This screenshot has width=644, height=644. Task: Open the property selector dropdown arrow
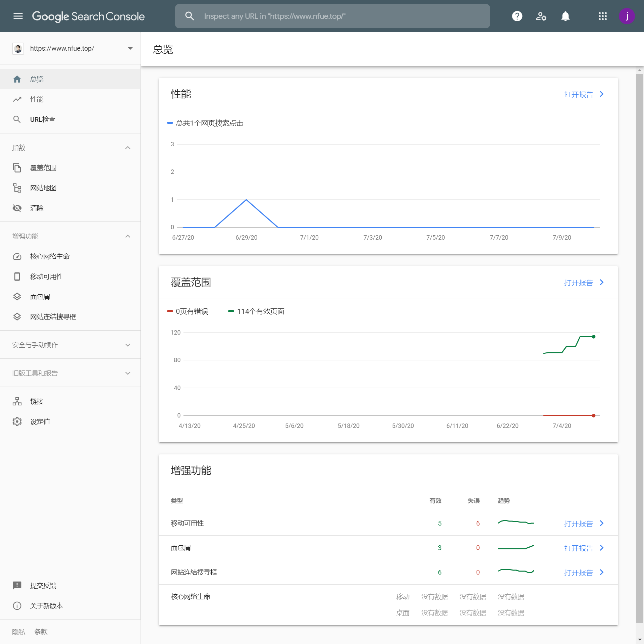pos(130,48)
